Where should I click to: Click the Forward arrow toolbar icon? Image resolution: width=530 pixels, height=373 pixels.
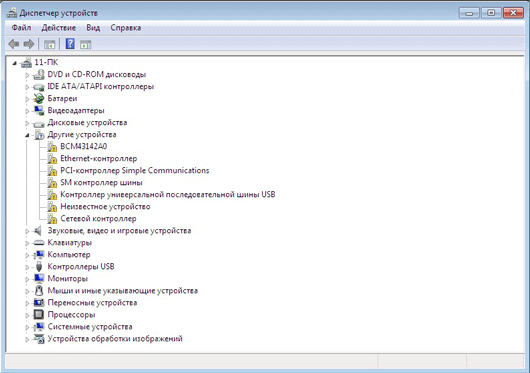(29, 44)
